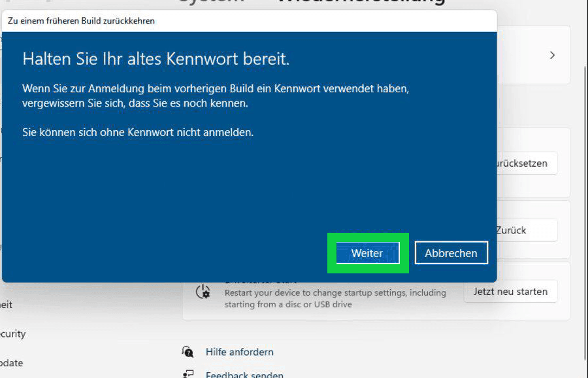Screen dimensions: 588x378
Task: Click the Feedback senden icon
Action: pyautogui.click(x=188, y=374)
